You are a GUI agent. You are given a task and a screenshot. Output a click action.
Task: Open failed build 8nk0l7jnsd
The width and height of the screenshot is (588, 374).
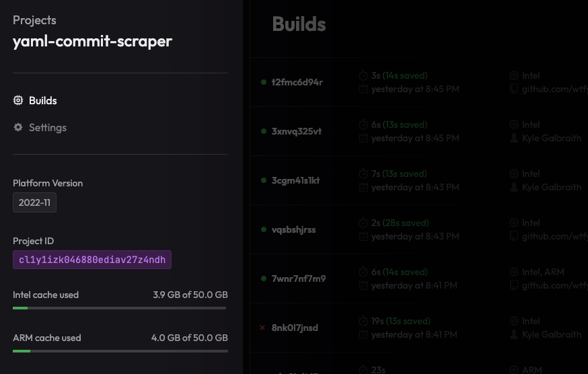pyautogui.click(x=295, y=328)
